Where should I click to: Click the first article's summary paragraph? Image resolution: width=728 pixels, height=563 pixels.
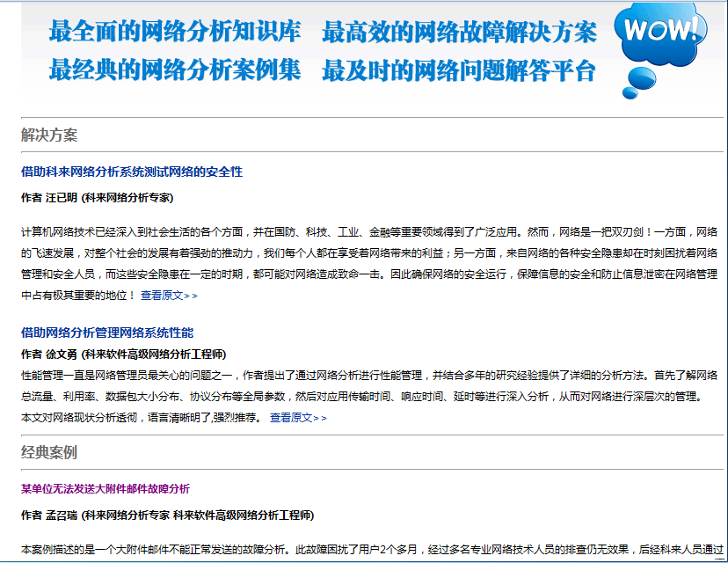pyautogui.click(x=352, y=258)
